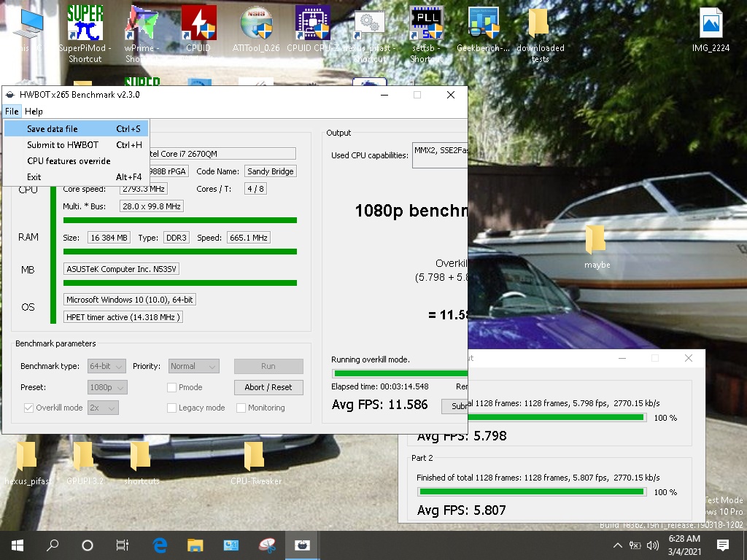Launch Microsoft Edge from taskbar
This screenshot has height=560, width=747.
160,545
